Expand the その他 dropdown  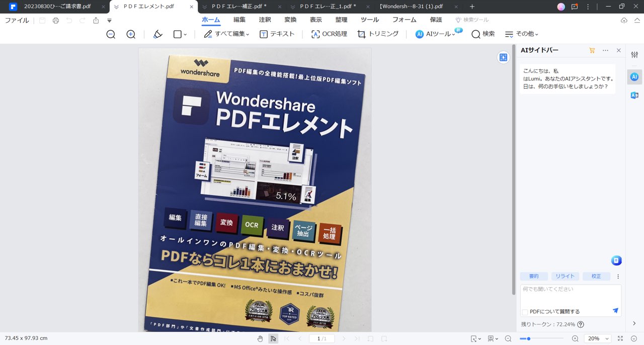(522, 34)
